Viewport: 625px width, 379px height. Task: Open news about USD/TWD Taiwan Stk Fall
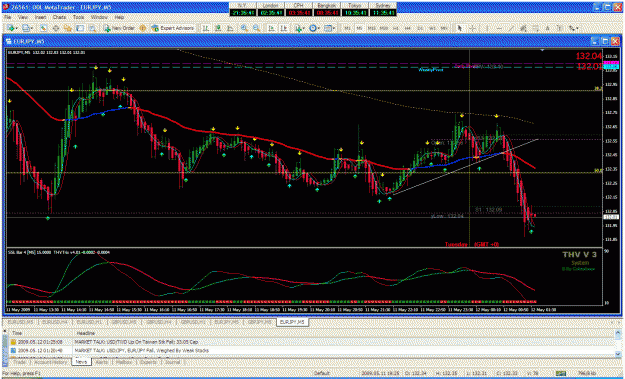click(x=136, y=342)
